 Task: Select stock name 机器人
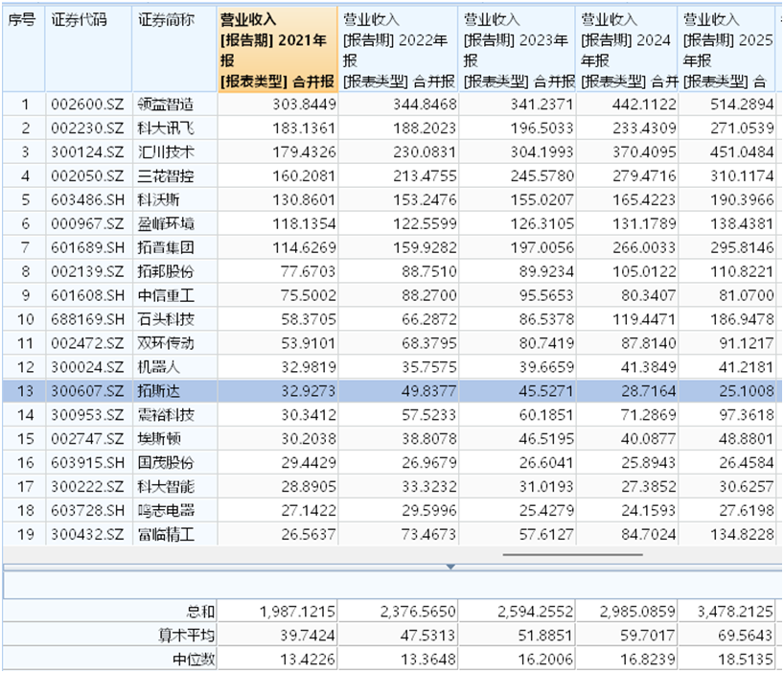coord(158,367)
